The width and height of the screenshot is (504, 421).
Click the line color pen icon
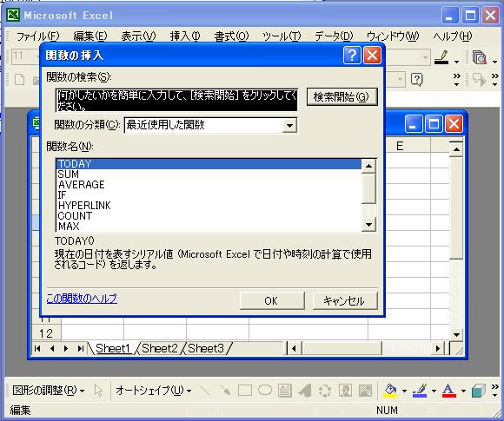[x=420, y=391]
